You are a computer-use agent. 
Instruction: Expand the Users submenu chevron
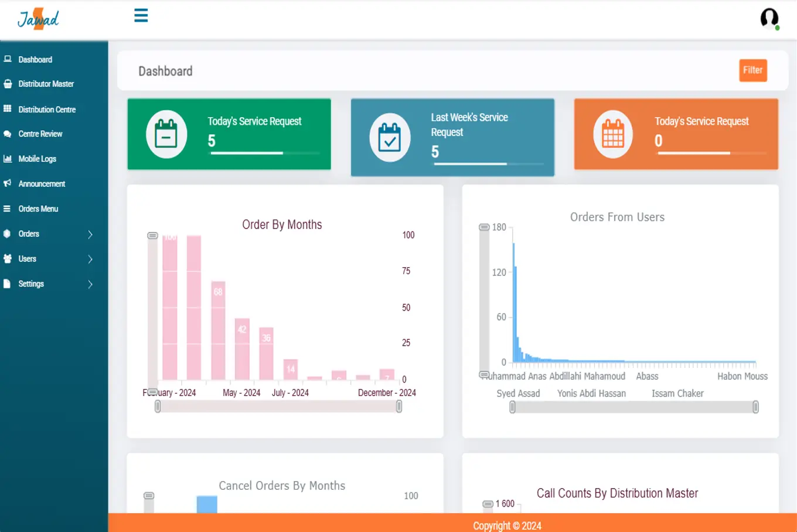pos(90,259)
